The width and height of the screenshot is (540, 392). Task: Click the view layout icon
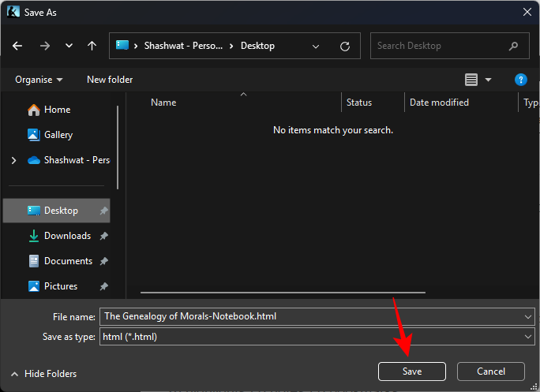471,80
